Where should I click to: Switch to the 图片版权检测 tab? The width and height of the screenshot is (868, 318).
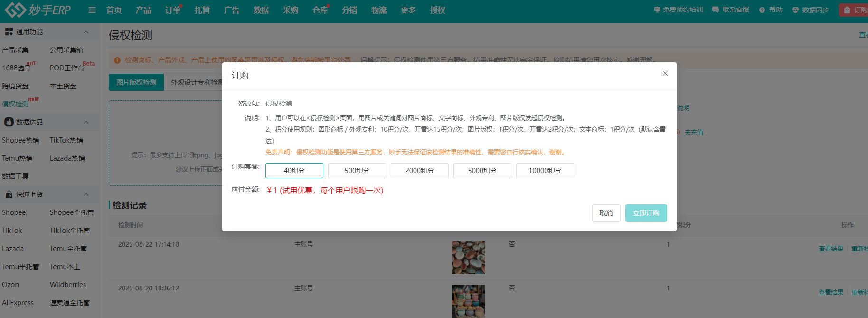[136, 82]
